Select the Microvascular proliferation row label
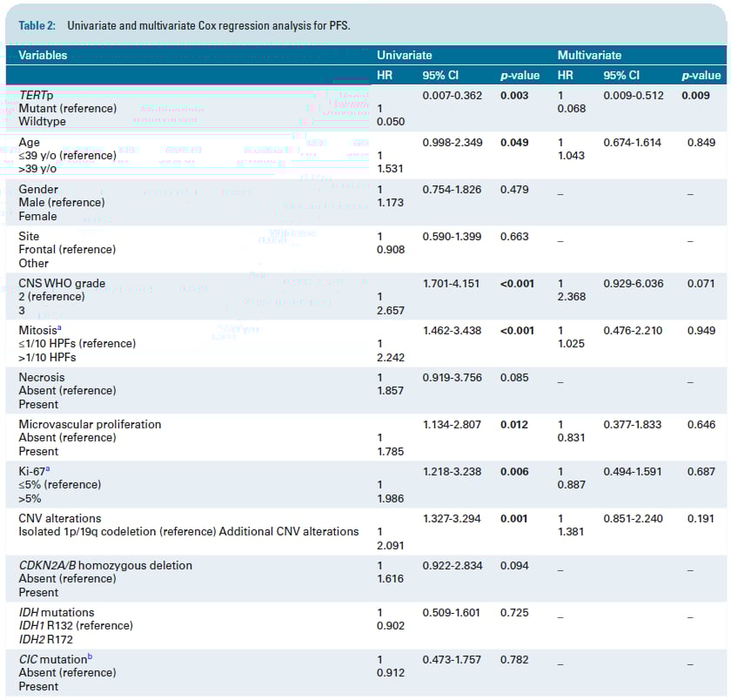The width and height of the screenshot is (731, 700). (x=90, y=424)
